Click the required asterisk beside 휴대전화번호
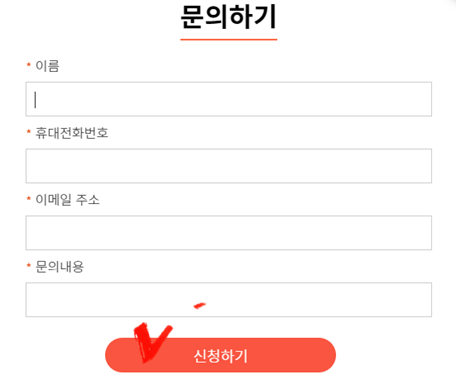456x384 pixels. (29, 131)
